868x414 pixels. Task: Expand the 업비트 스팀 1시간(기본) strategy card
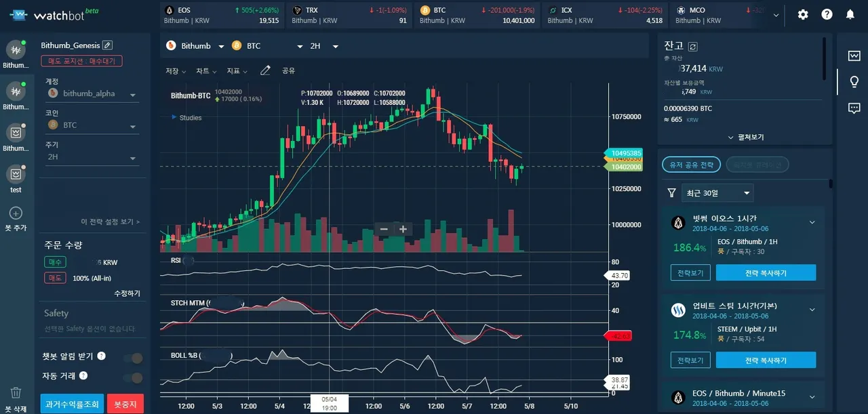[812, 310]
